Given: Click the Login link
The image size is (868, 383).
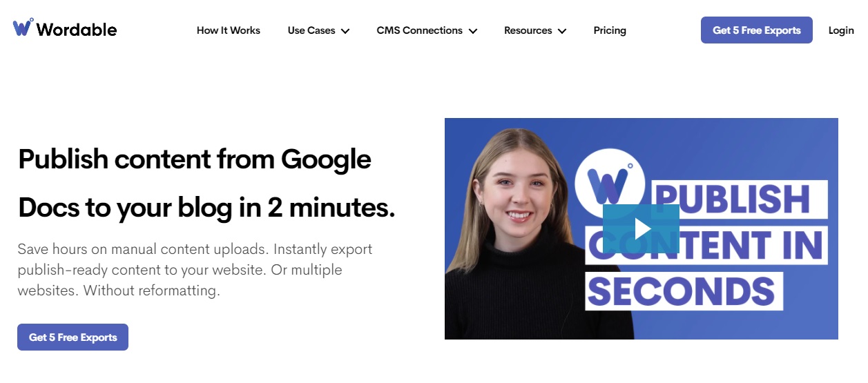Looking at the screenshot, I should click(841, 30).
